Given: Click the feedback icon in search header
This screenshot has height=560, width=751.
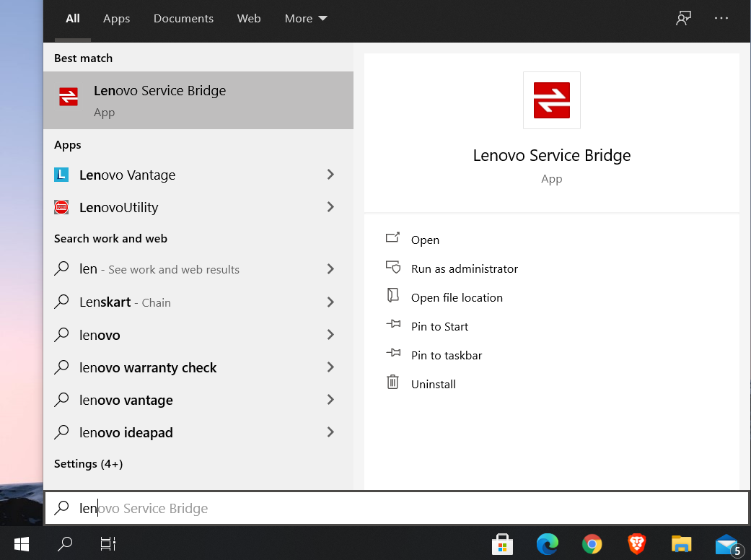Looking at the screenshot, I should [x=683, y=18].
